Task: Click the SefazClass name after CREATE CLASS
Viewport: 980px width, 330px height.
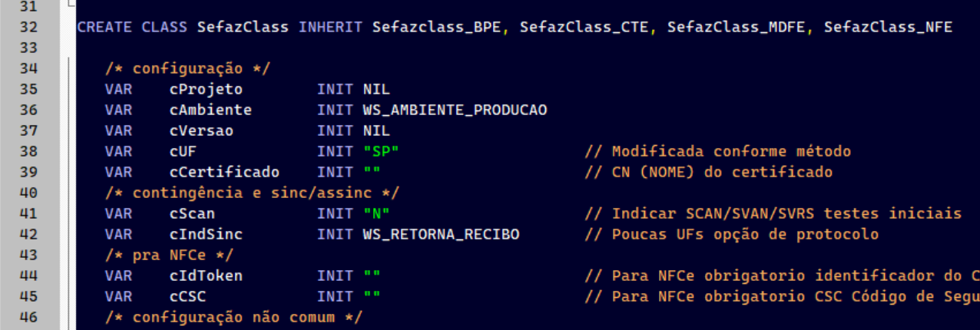Action: tap(243, 28)
